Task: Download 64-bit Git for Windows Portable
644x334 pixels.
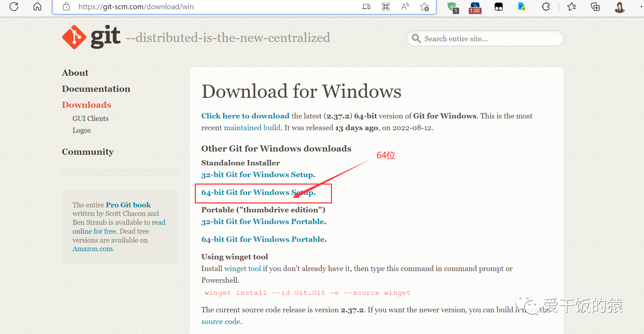Action: (263, 239)
